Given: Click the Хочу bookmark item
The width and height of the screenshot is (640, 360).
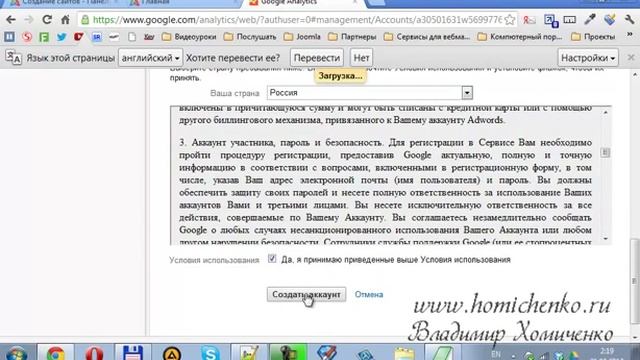Looking at the screenshot, I should (149, 37).
